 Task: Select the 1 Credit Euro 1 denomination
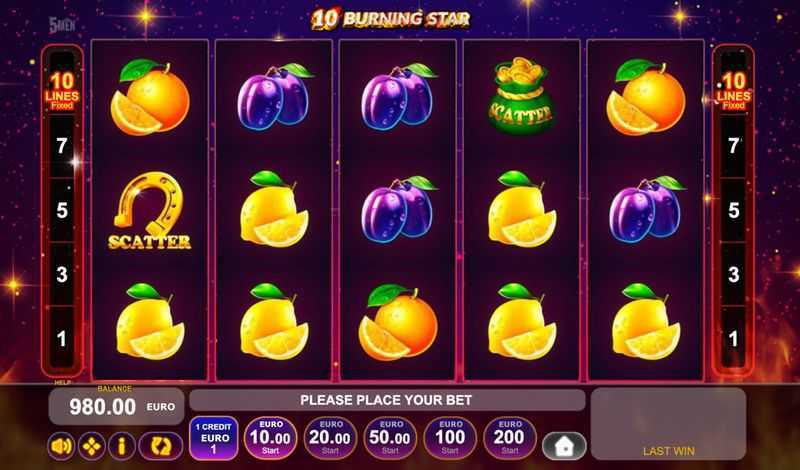click(x=214, y=438)
